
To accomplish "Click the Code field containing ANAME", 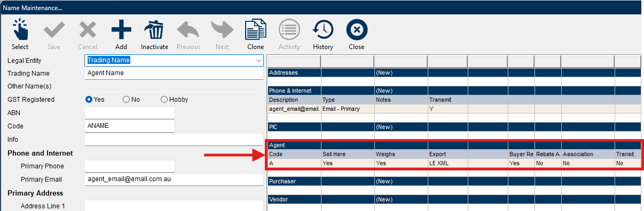I will (x=130, y=126).
